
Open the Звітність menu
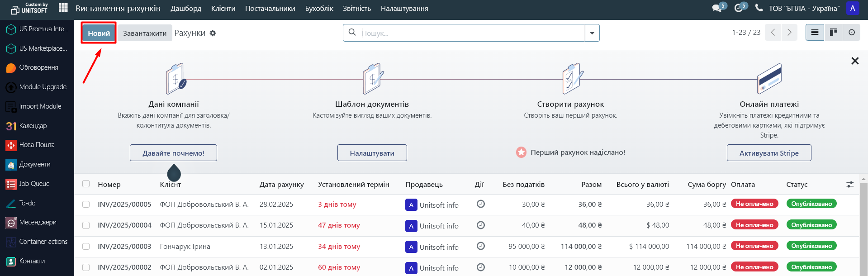356,8
